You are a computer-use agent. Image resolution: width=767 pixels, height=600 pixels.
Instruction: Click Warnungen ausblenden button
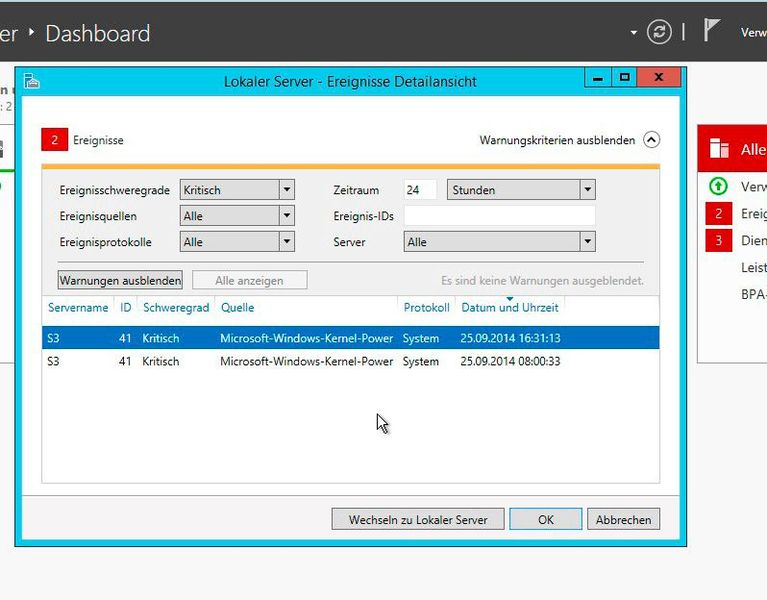(x=120, y=280)
